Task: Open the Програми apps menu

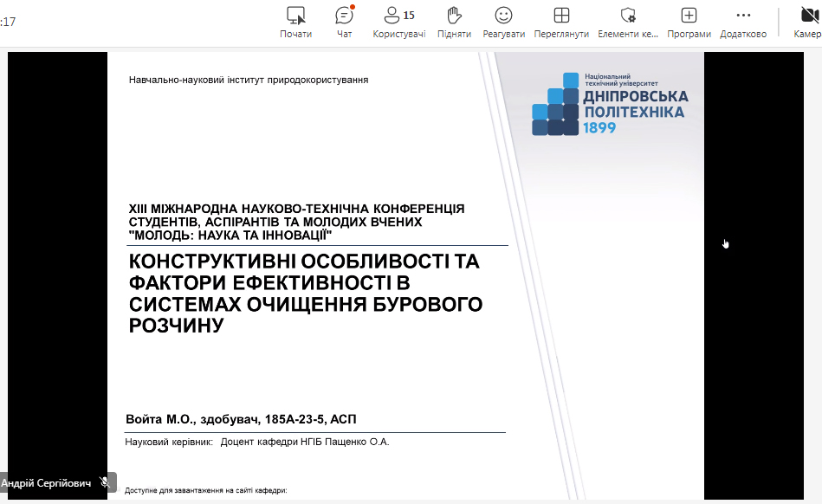Action: (x=689, y=16)
